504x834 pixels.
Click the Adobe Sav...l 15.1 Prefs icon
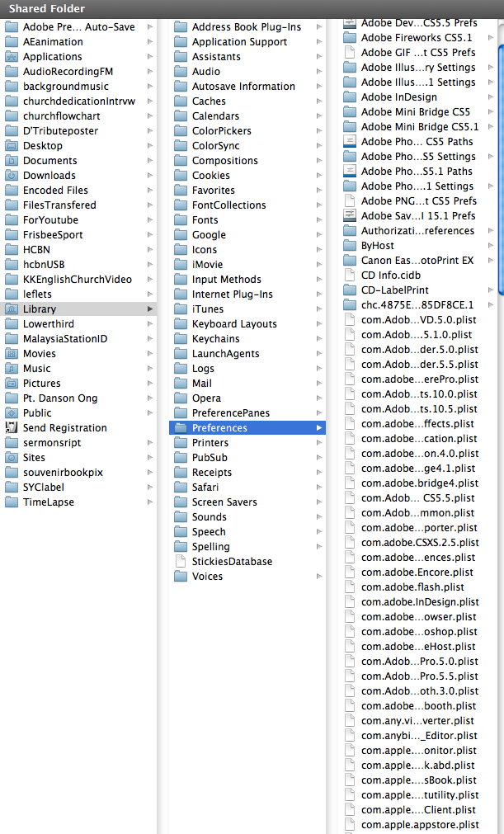(x=350, y=215)
